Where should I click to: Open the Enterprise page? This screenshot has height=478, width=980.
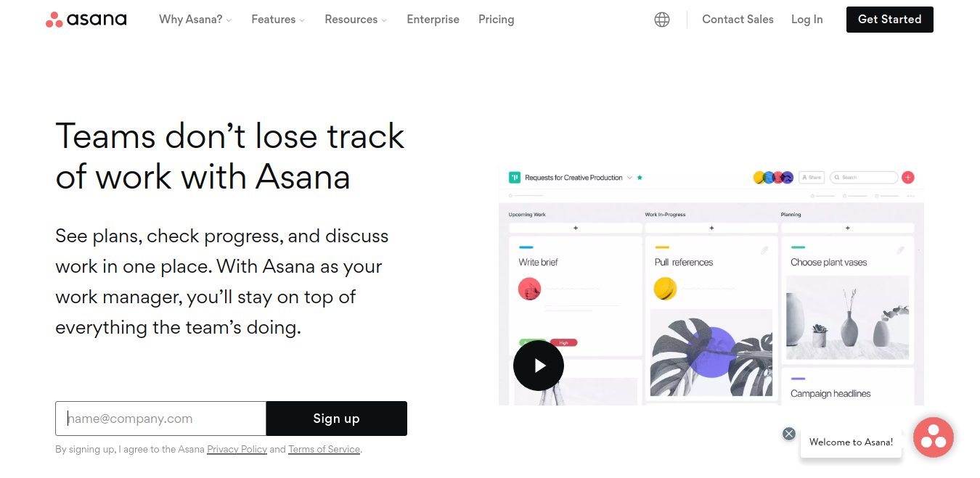(433, 20)
